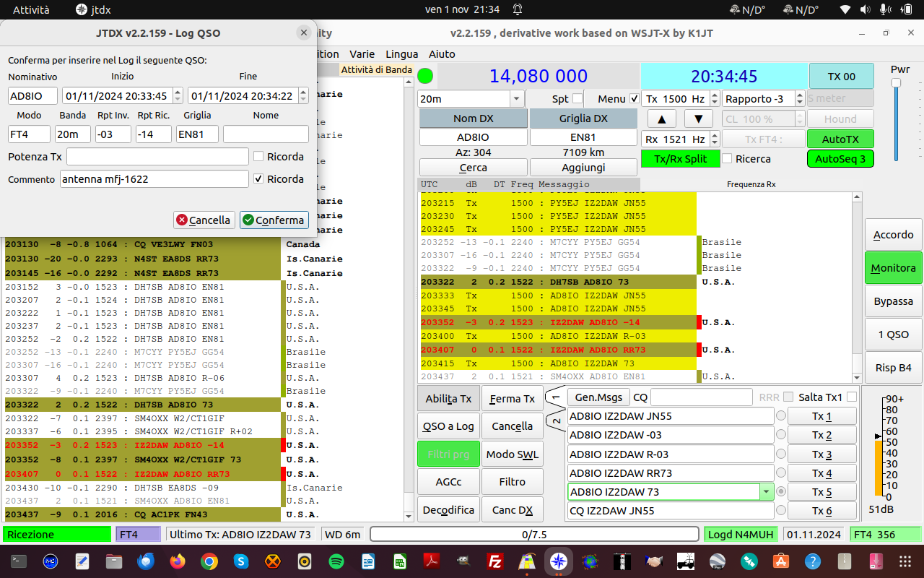Open Spotify from the dock
Screen dimensions: 924x578
pyautogui.click(x=336, y=561)
